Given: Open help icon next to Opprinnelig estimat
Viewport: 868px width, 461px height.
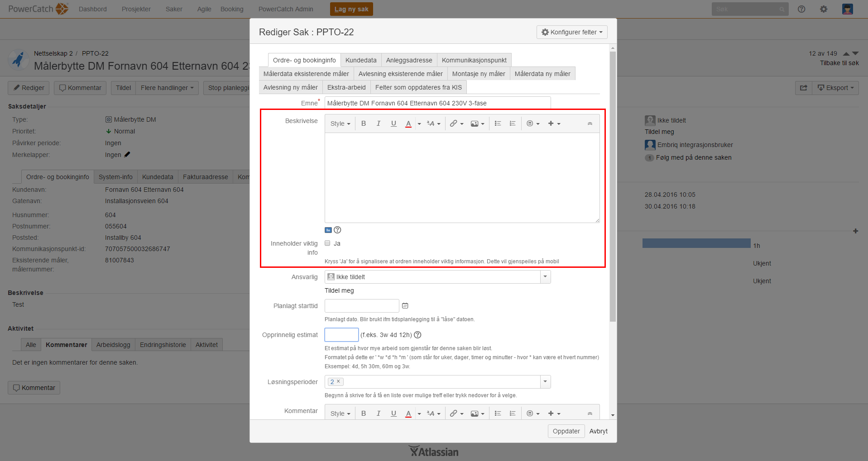Looking at the screenshot, I should [418, 335].
